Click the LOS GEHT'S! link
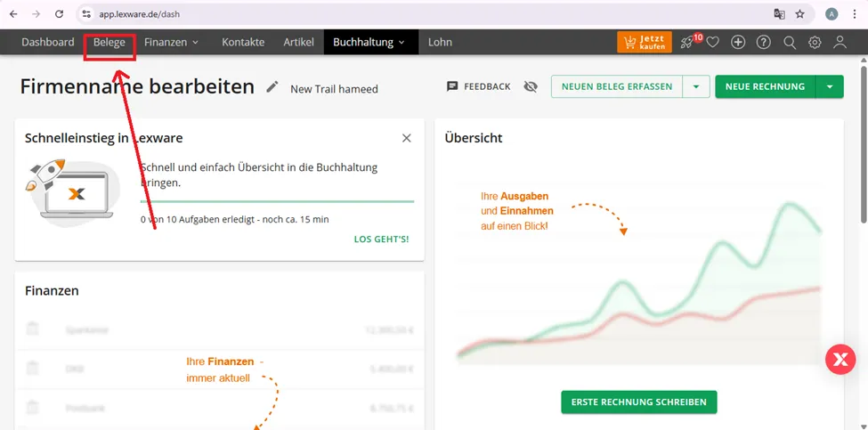Image resolution: width=868 pixels, height=430 pixels. click(381, 239)
